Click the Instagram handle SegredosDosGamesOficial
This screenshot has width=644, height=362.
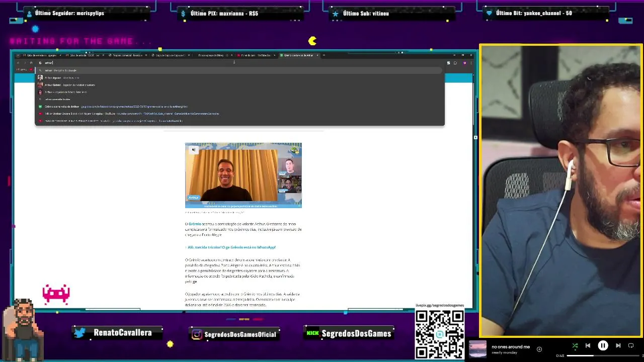240,334
